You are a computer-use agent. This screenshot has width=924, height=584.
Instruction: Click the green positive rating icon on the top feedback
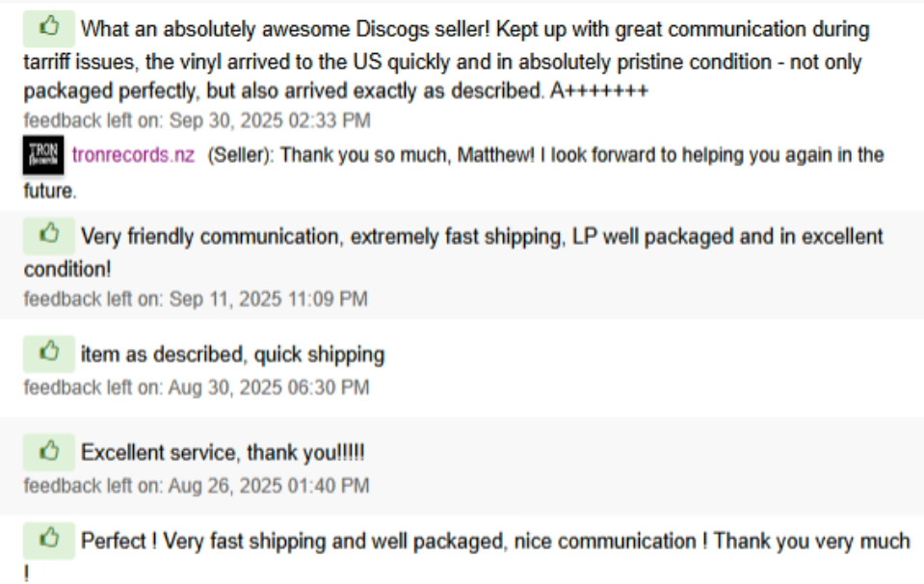click(47, 28)
